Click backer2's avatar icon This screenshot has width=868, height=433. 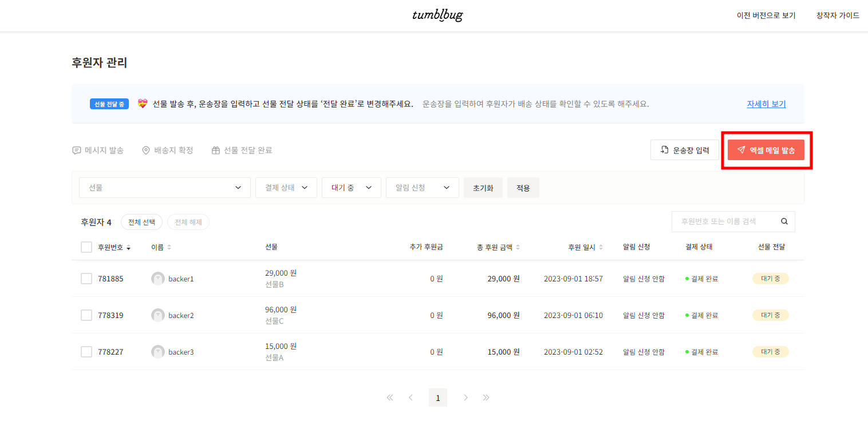[158, 315]
